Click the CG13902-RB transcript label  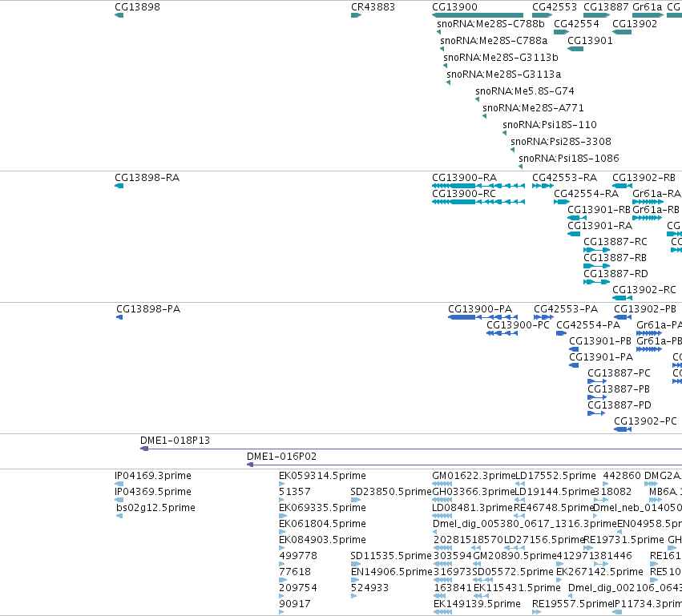644,178
